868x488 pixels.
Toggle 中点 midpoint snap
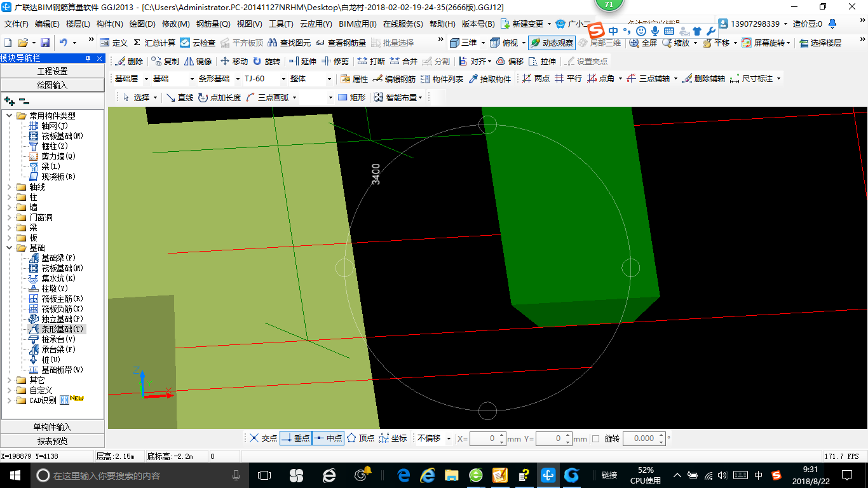pyautogui.click(x=329, y=438)
